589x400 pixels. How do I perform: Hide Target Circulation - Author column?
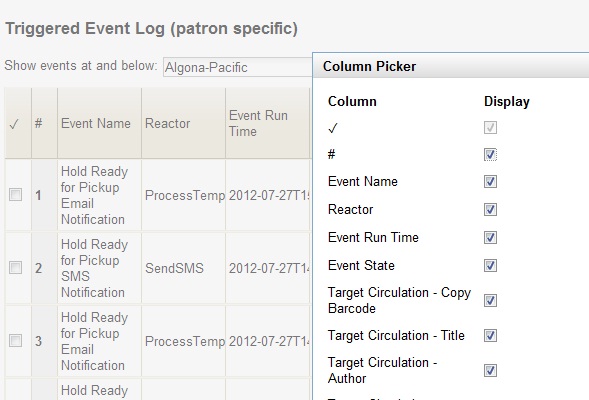(x=490, y=371)
